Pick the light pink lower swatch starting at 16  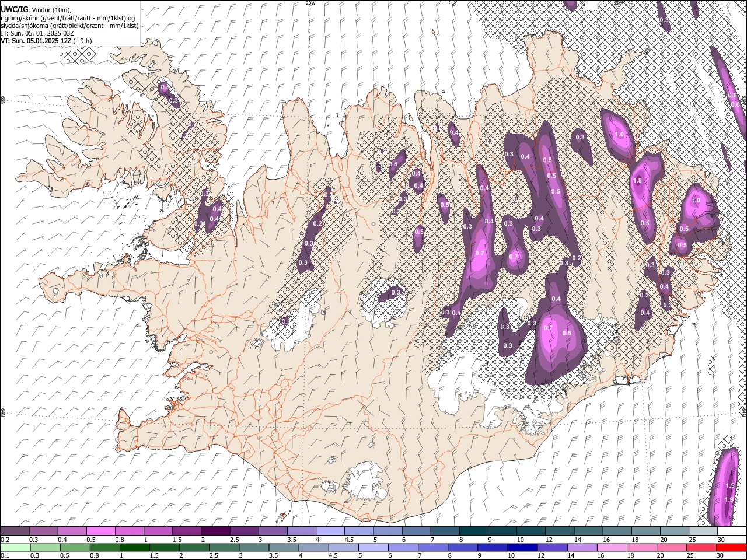[x=612, y=547]
